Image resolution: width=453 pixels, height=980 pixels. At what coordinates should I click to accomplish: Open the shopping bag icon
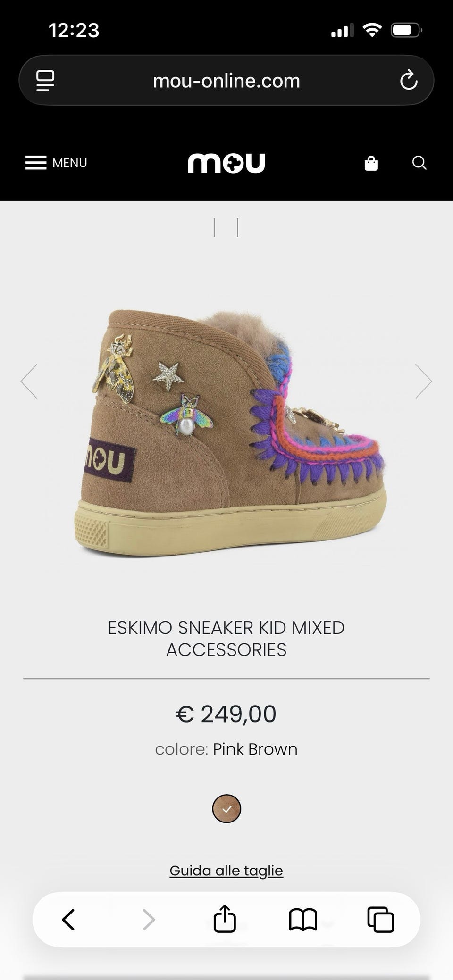click(x=371, y=163)
